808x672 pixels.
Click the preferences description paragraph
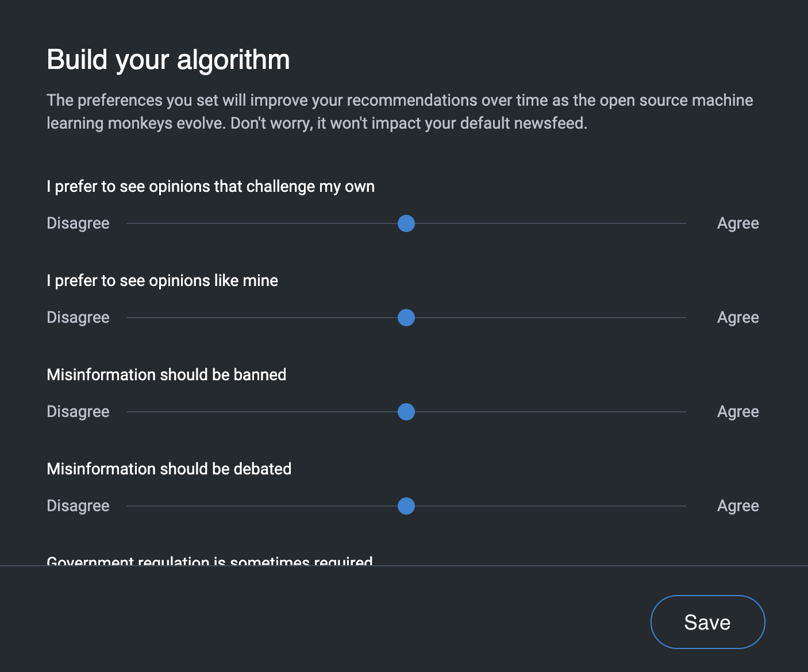click(x=399, y=111)
